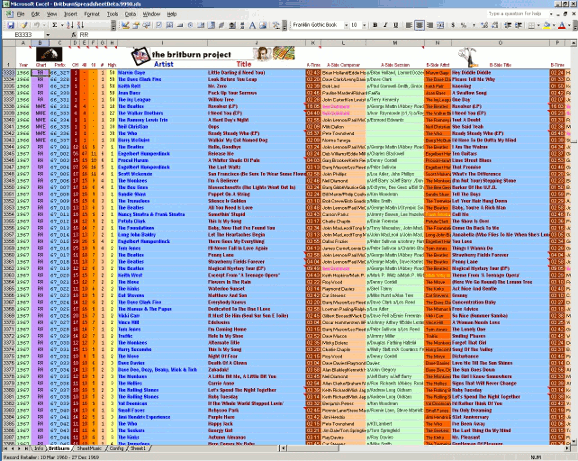This screenshot has height=461, width=578.
Task: Toggle Align Right
Action: 429,25
